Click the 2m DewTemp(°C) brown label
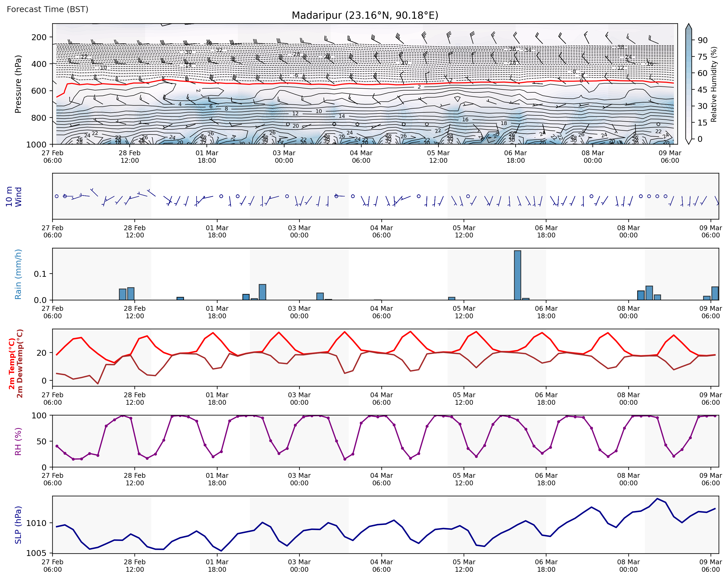Screen dimensions: 728x579 point(20,364)
